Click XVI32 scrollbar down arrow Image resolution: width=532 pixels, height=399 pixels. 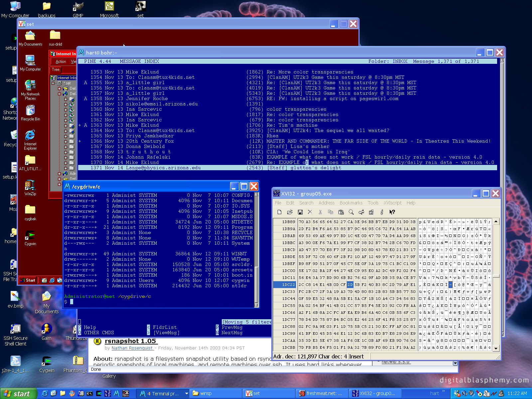click(496, 348)
